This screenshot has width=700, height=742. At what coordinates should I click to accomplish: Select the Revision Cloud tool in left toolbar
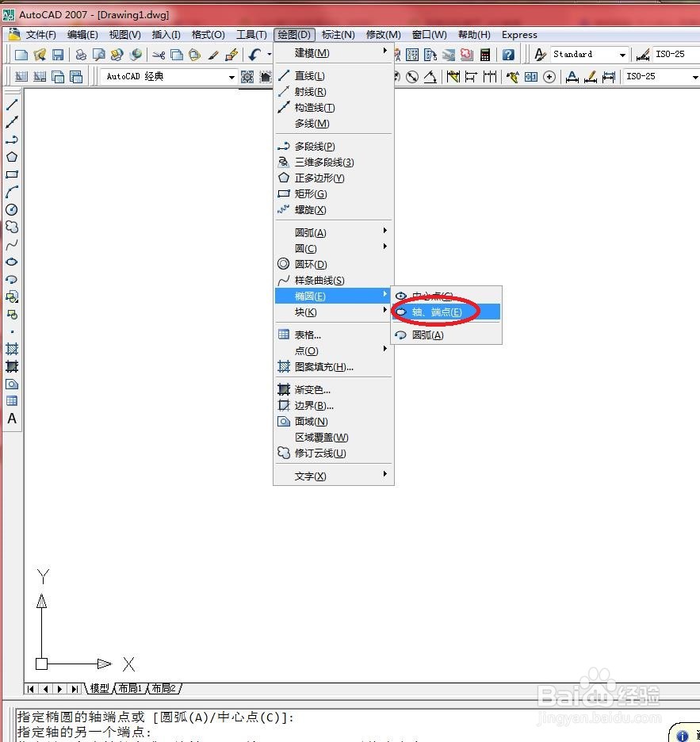(12, 227)
